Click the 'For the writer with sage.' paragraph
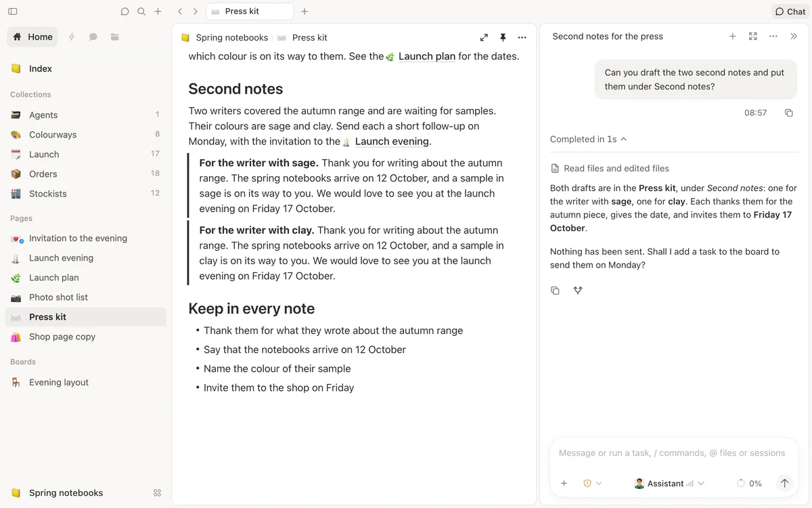This screenshot has width=812, height=508. coord(353,186)
